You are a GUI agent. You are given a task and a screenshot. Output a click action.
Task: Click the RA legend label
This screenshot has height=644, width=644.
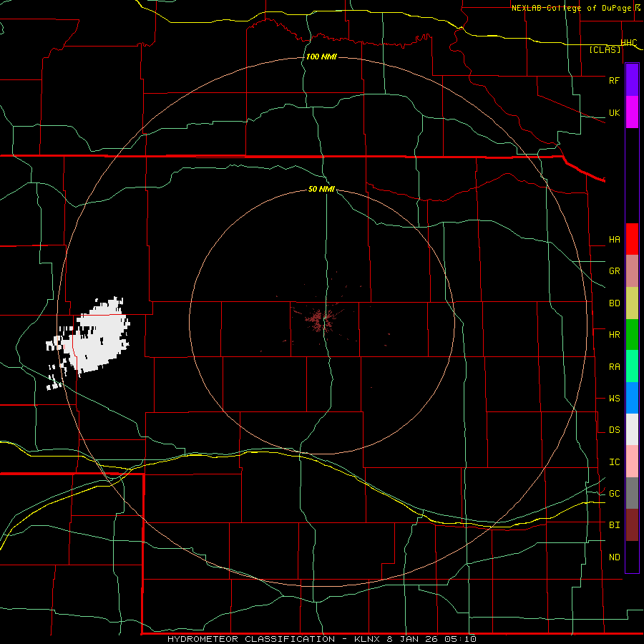click(614, 367)
